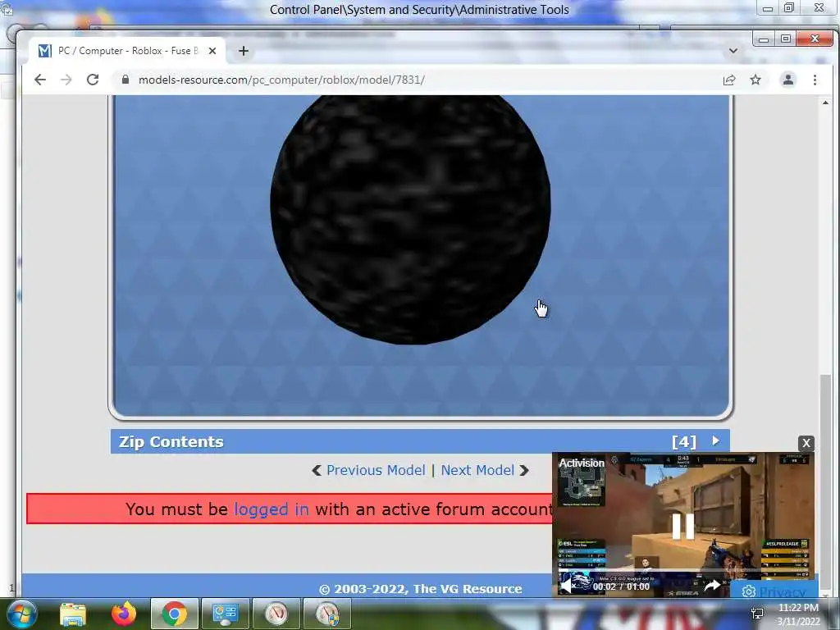Go back to the previous page
The height and width of the screenshot is (630, 840).
tap(40, 80)
